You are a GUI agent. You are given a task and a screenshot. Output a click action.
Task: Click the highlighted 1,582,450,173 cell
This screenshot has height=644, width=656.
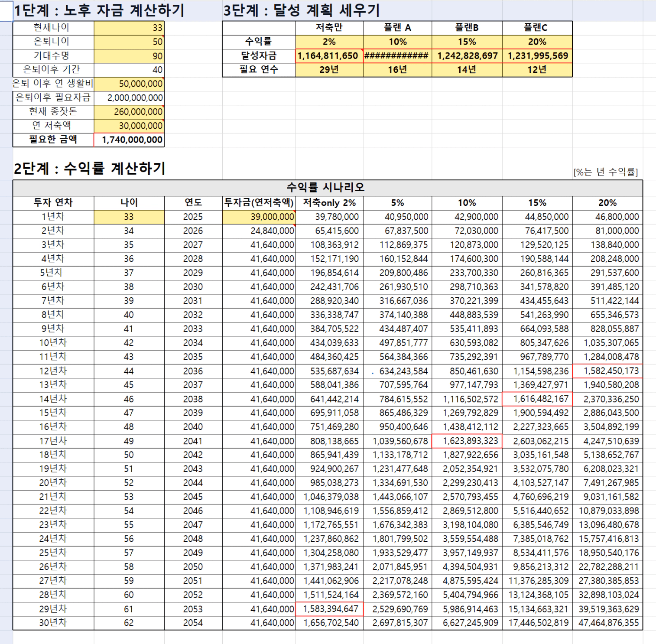click(x=607, y=371)
